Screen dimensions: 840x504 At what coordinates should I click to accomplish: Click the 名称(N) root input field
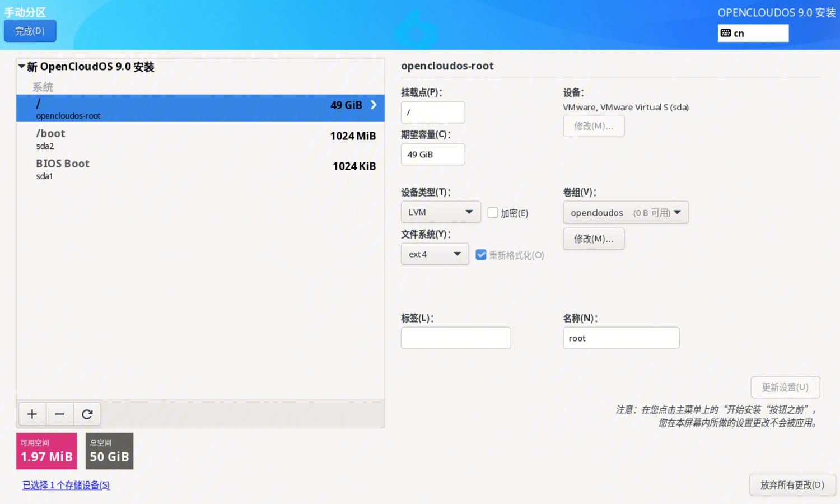[x=621, y=338]
